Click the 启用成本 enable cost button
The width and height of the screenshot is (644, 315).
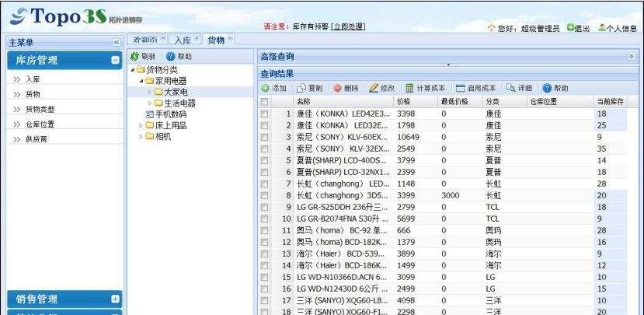coord(476,88)
